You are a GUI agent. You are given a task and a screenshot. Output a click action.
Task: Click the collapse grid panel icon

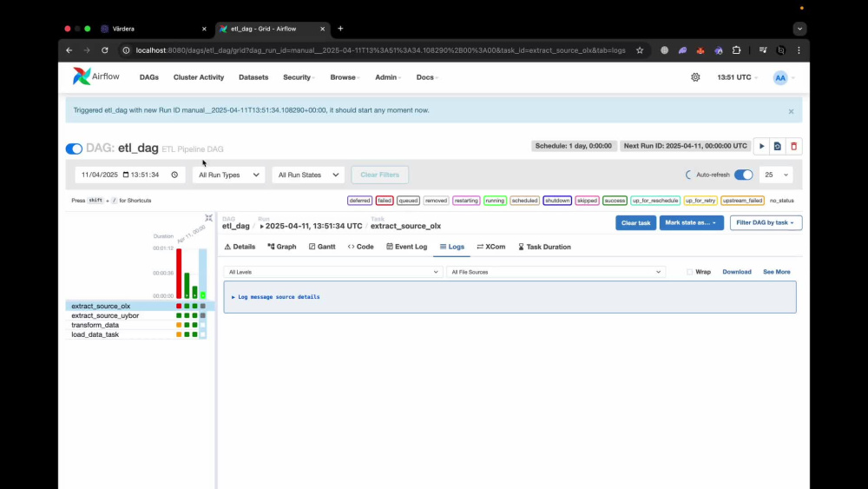click(208, 218)
